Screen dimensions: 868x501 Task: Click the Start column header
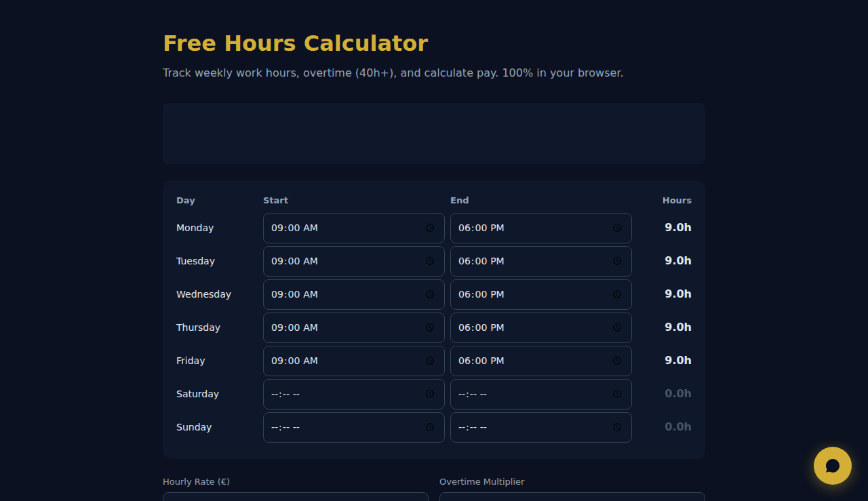click(275, 201)
